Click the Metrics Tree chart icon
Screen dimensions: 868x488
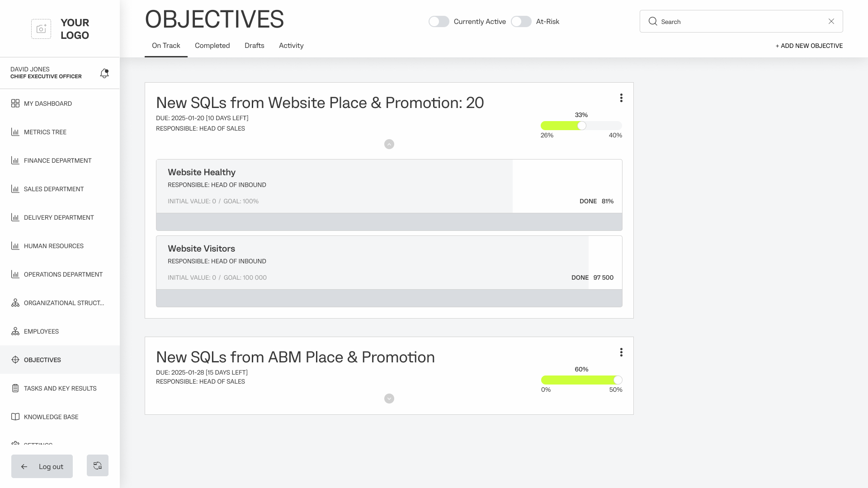point(15,132)
